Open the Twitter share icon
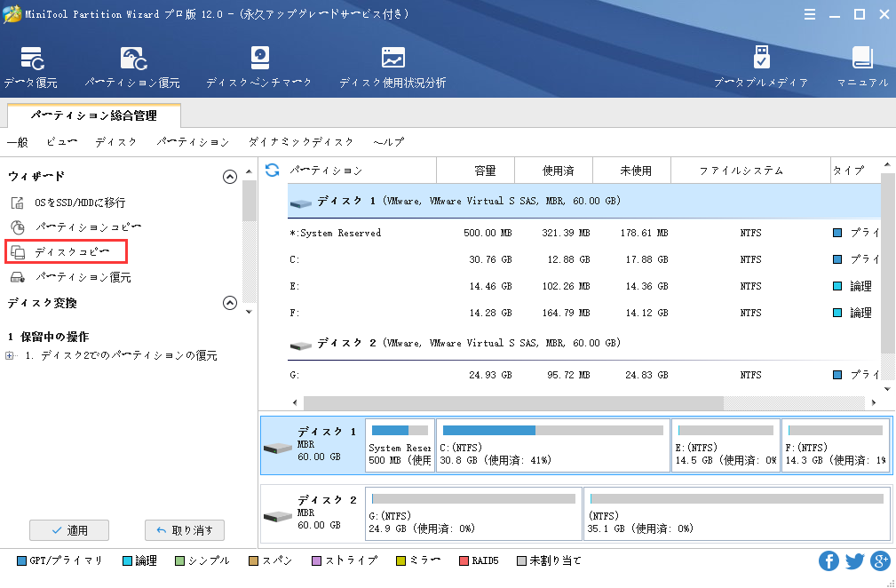 click(854, 560)
